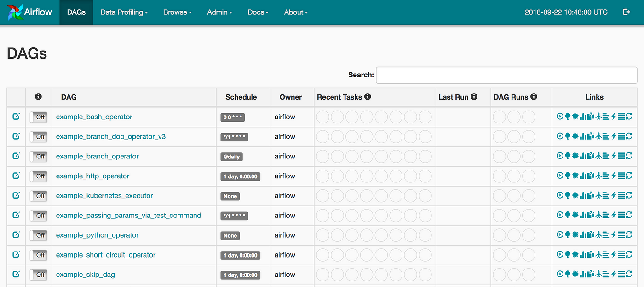
Task: Open Logs list icon for example_http_operator
Action: click(621, 176)
